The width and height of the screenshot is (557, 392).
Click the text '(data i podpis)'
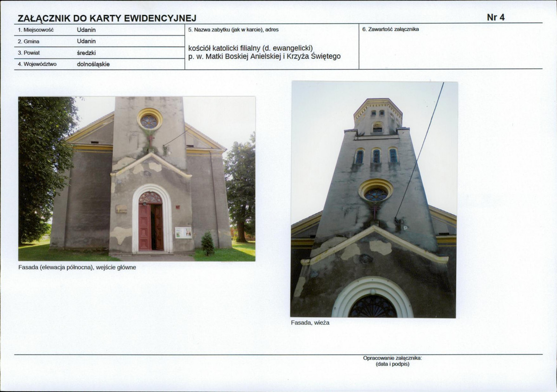[393, 364]
